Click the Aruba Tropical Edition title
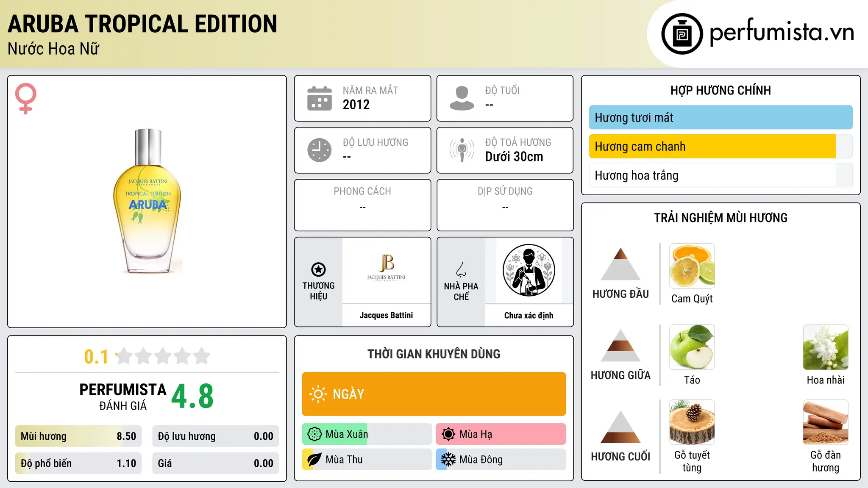868x488 pixels. (142, 24)
